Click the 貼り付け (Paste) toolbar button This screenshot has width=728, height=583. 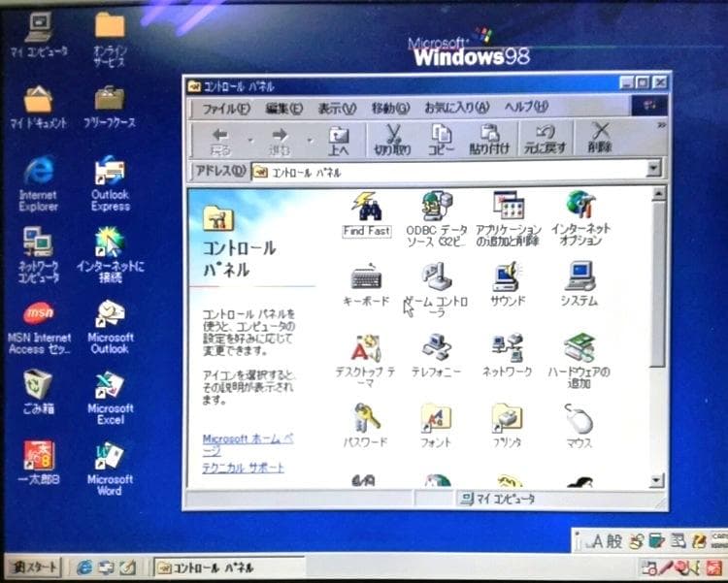(x=489, y=140)
